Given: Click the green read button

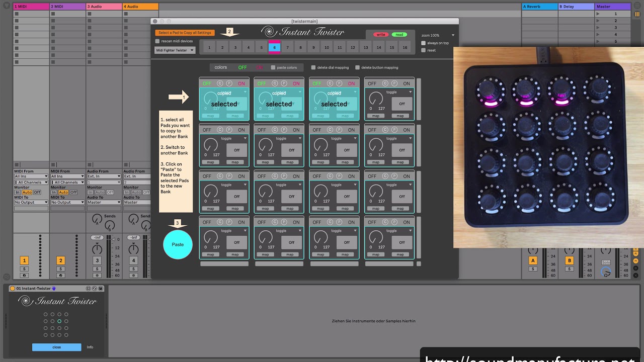Looking at the screenshot, I should click(x=399, y=35).
